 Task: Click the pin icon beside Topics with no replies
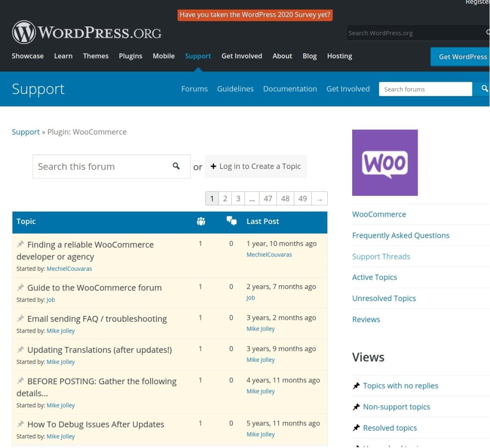[x=356, y=385]
